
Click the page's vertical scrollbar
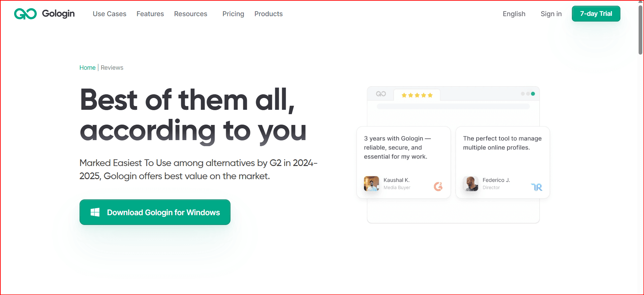click(640, 30)
